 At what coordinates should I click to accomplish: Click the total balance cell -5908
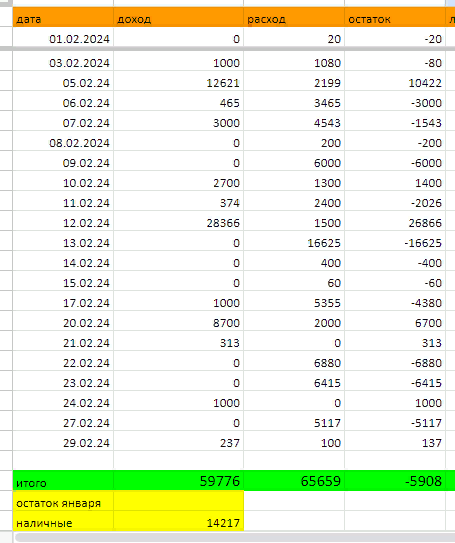[x=395, y=481]
